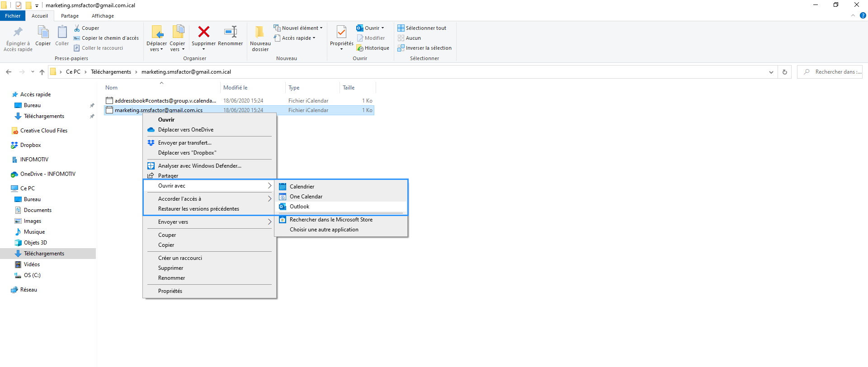Click Sélectionner tout
The height and width of the screenshot is (367, 868).
click(422, 28)
